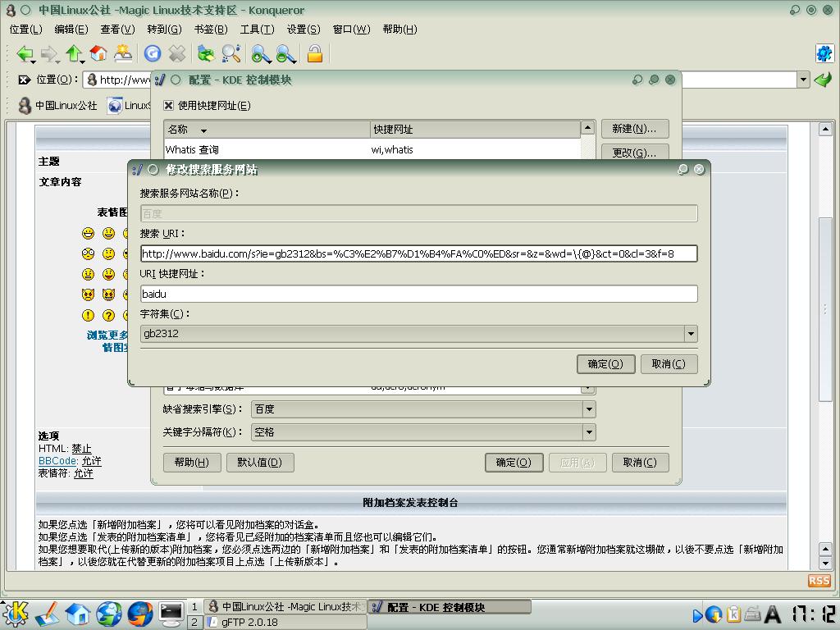Click 取消 in the KDE 控制模块 dialog
Image resolution: width=840 pixels, height=630 pixels.
(640, 463)
